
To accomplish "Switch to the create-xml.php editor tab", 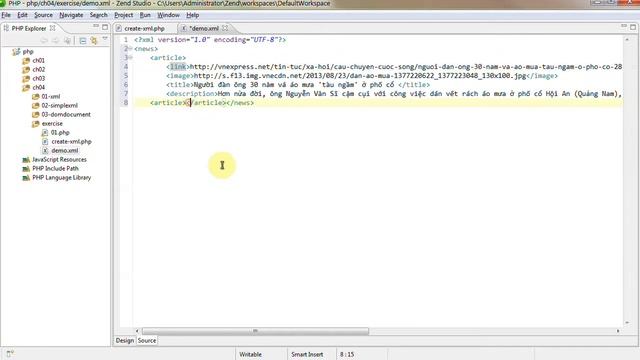I will pyautogui.click(x=144, y=29).
